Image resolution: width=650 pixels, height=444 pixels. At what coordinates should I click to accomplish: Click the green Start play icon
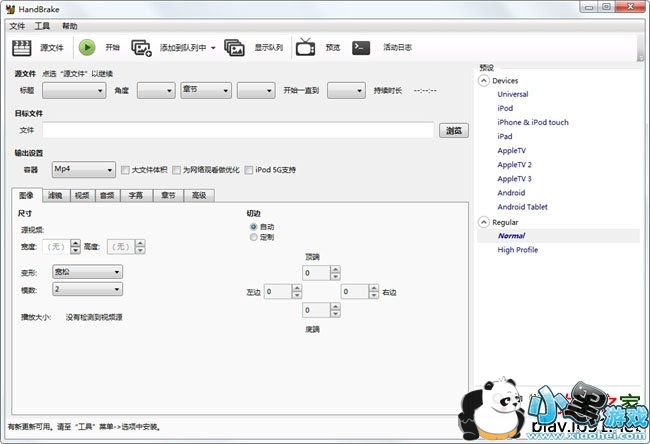tap(87, 47)
